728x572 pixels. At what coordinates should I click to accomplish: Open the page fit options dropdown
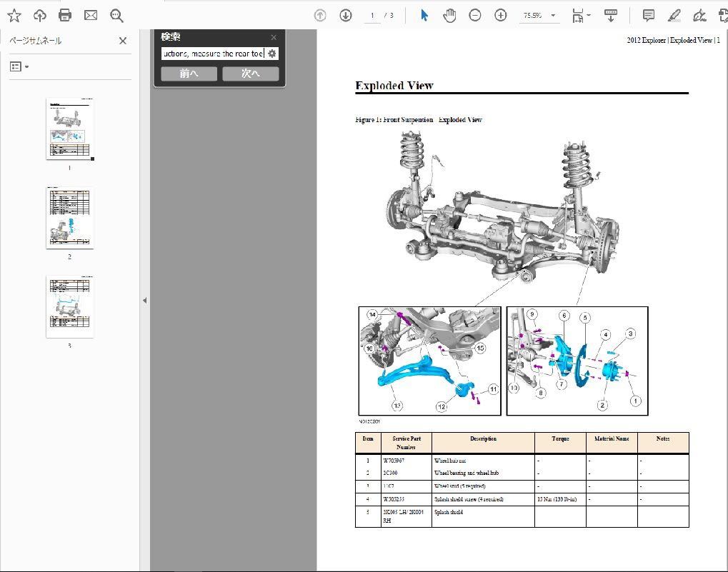click(581, 15)
